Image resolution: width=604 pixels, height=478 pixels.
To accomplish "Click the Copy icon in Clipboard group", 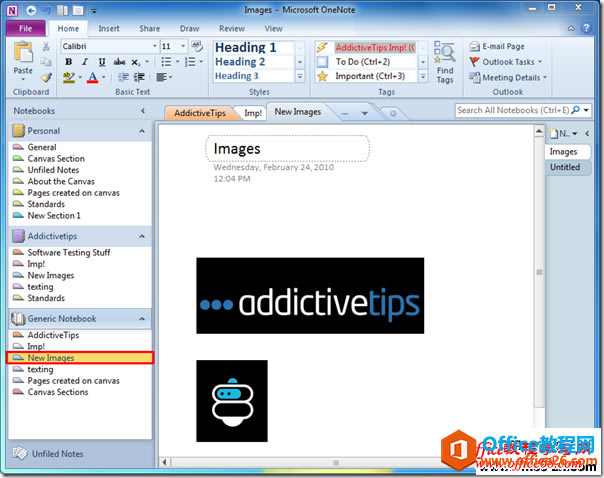I will (46, 62).
